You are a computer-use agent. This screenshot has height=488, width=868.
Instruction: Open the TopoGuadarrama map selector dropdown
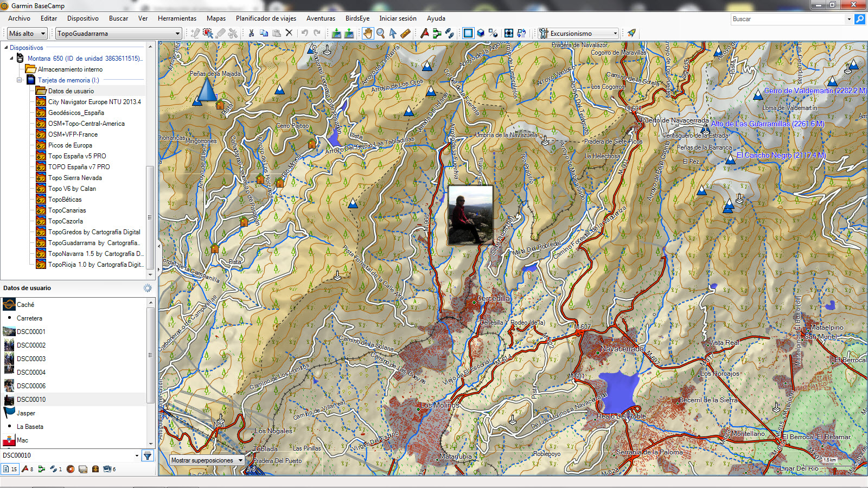(x=119, y=33)
